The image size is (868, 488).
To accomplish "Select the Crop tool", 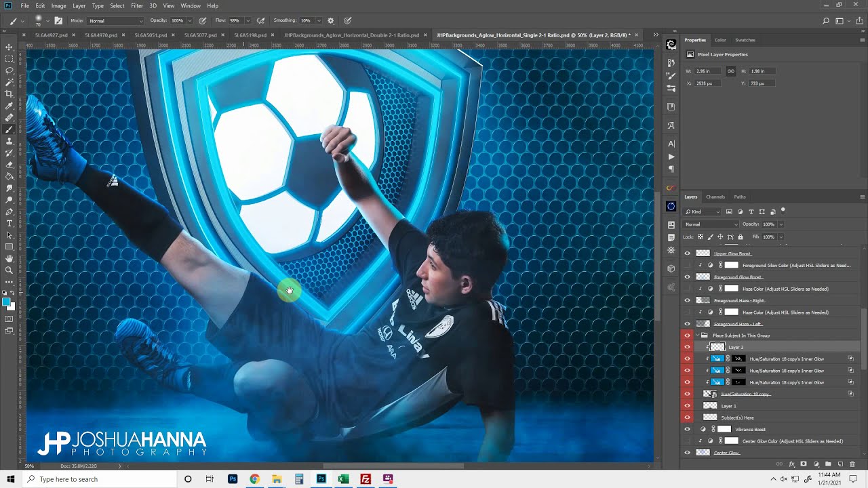I will [x=9, y=94].
